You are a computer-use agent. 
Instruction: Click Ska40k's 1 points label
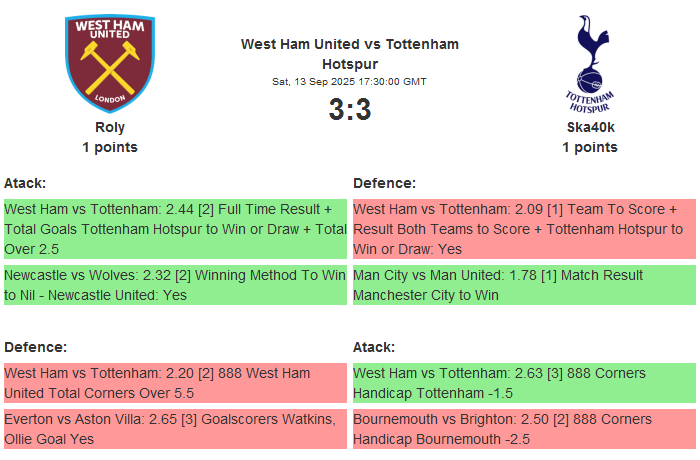(x=589, y=147)
